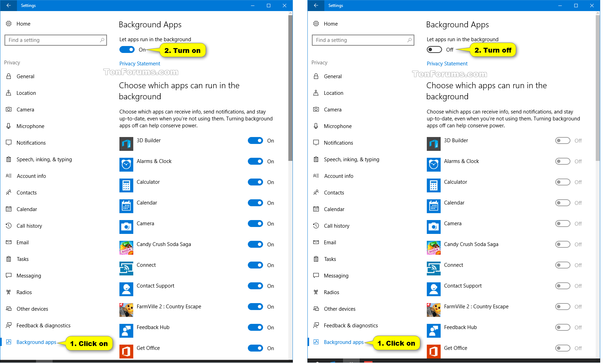Screen dimensions: 603x364
Task: Toggle Camera app switch in left window
Action: click(255, 224)
